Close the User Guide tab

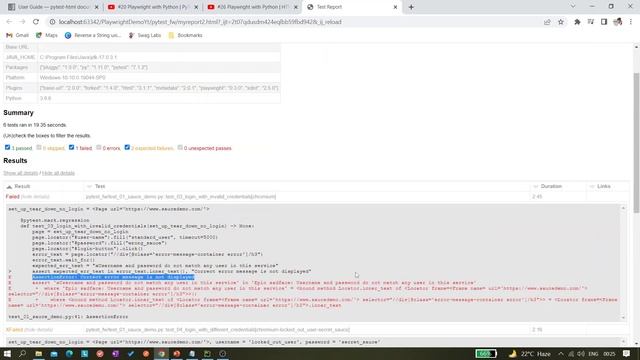coord(96,7)
